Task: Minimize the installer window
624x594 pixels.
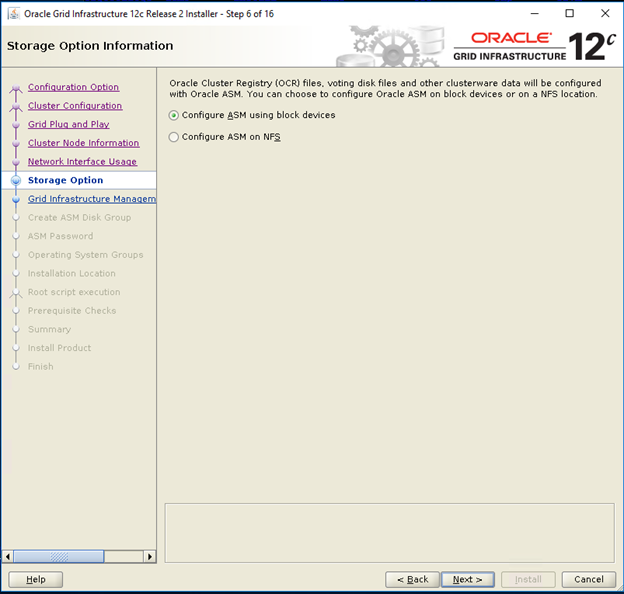Action: coord(534,14)
